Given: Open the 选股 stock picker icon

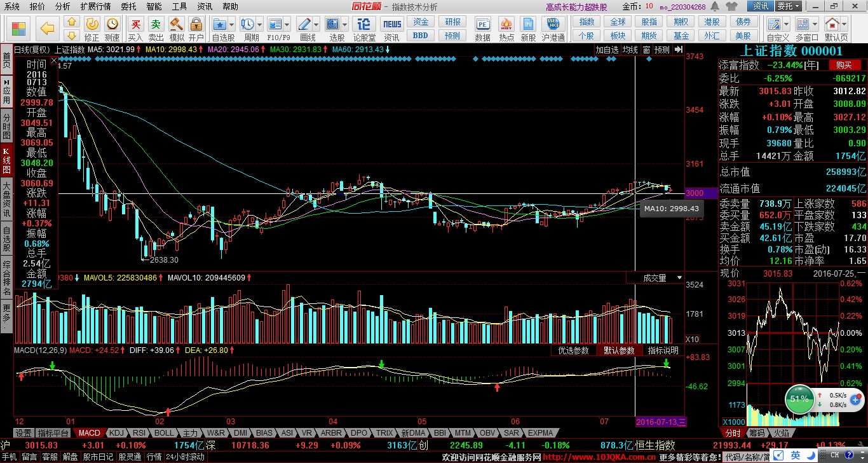Looking at the screenshot, I should pos(332,25).
